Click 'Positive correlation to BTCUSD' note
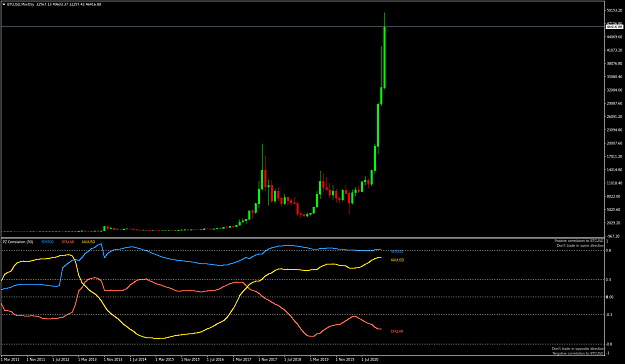Screen dimensions: 625x364 click(579, 241)
